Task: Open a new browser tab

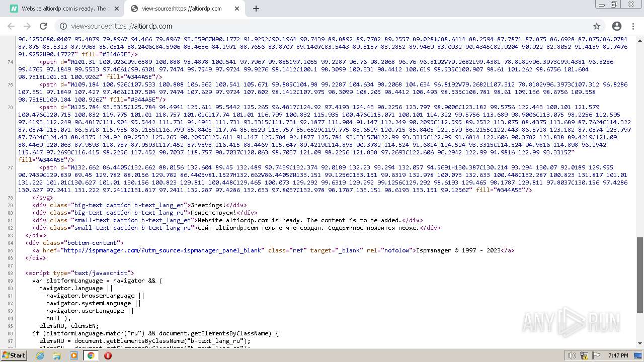Action: tap(256, 9)
